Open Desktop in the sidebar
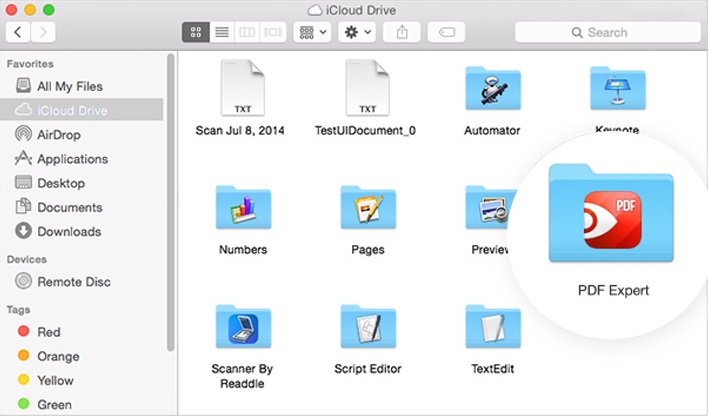 coord(81,183)
